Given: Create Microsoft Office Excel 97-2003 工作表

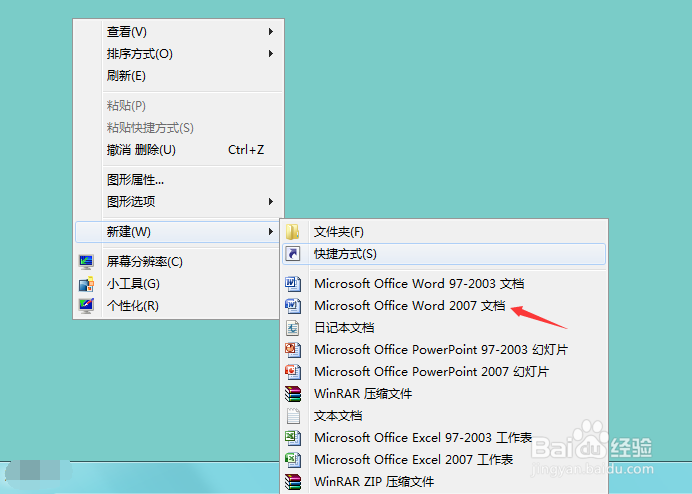Looking at the screenshot, I should 444,437.
